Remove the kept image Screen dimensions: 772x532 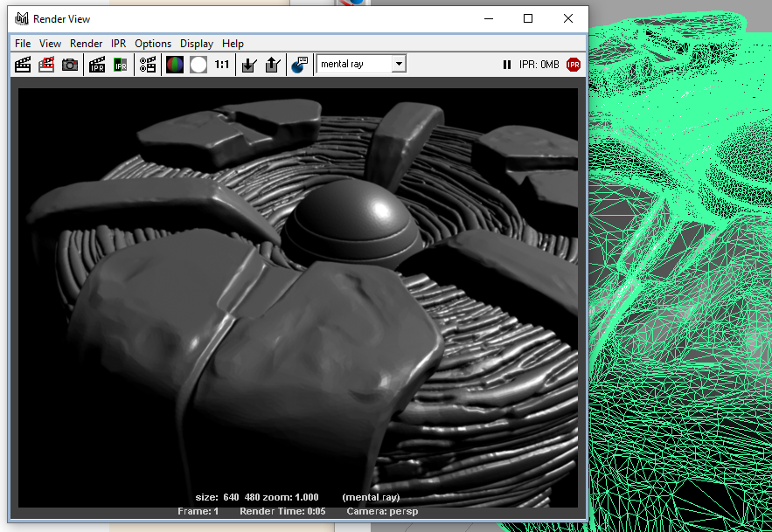click(274, 64)
